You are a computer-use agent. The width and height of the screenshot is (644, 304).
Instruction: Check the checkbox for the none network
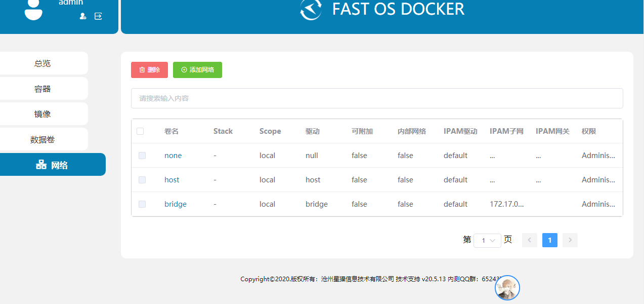tap(142, 156)
